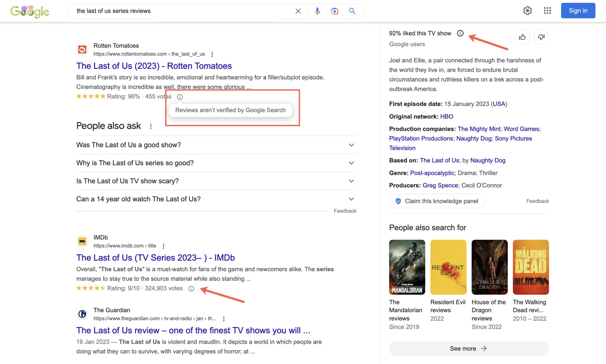Open PlayStation Productions link
Image resolution: width=606 pixels, height=364 pixels.
(x=421, y=138)
